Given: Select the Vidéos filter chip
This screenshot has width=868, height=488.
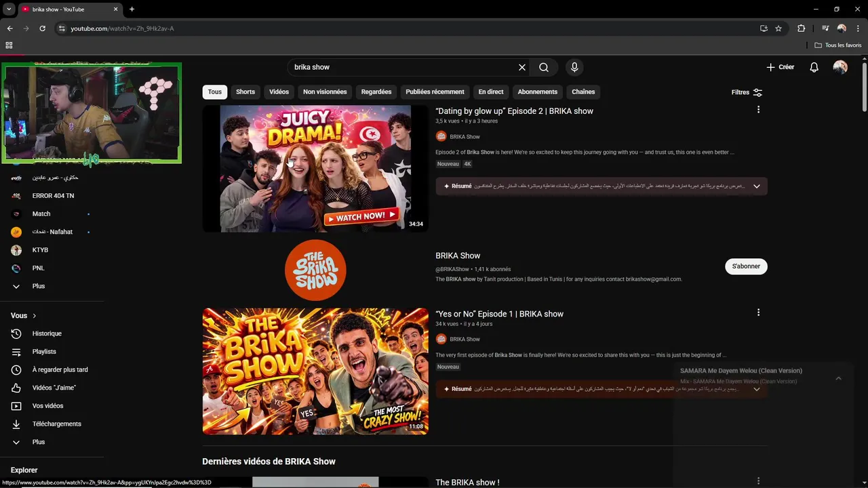Looking at the screenshot, I should point(279,92).
